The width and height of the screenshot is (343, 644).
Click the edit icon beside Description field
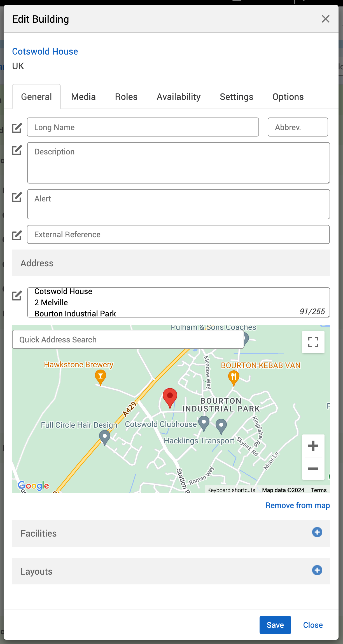coord(17,150)
